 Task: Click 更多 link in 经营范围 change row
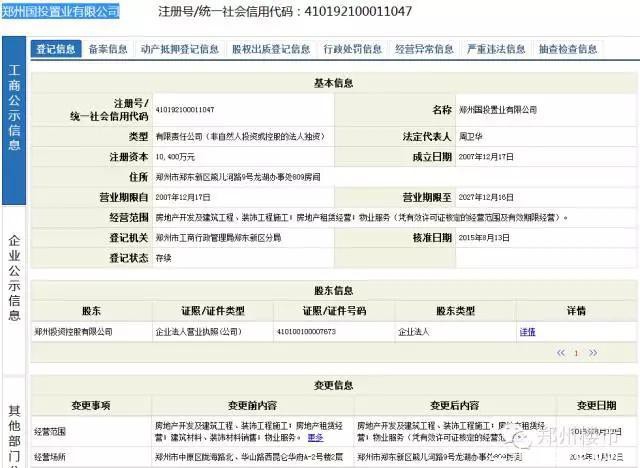pyautogui.click(x=316, y=437)
